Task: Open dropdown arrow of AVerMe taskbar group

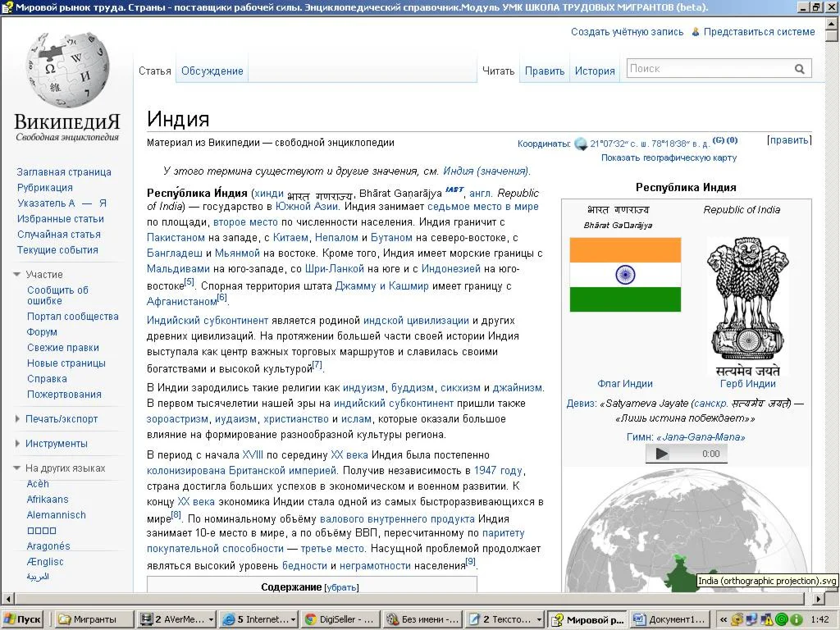Action: 211,619
